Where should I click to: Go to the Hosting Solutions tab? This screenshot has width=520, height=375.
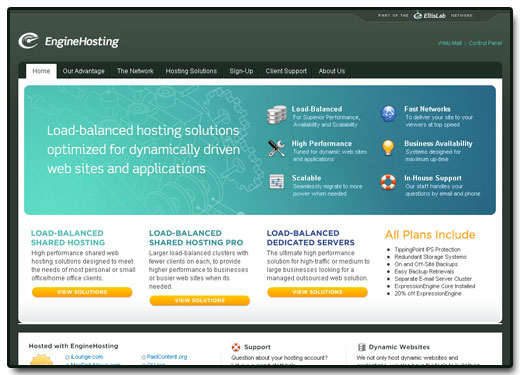[x=191, y=71]
